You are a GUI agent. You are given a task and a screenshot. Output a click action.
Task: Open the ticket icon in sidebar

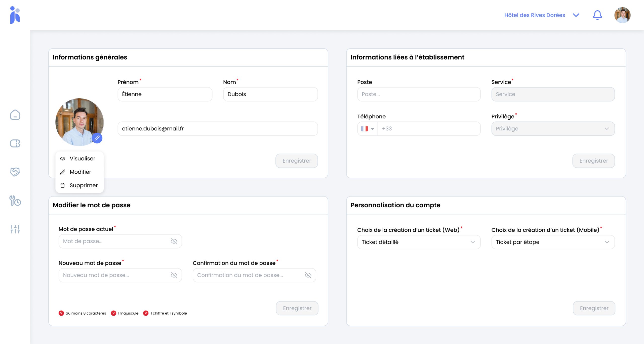tap(15, 143)
